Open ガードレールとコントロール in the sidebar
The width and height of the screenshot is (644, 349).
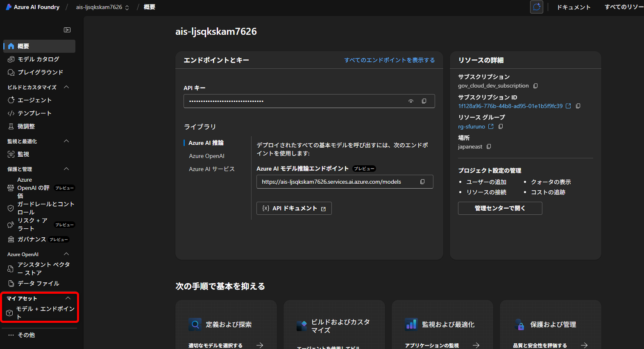[39, 208]
